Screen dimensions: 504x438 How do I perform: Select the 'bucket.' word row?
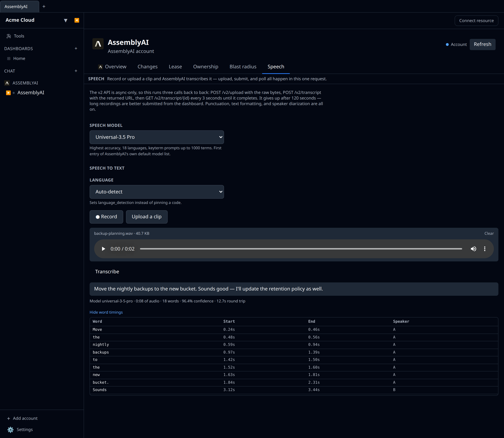click(x=294, y=382)
